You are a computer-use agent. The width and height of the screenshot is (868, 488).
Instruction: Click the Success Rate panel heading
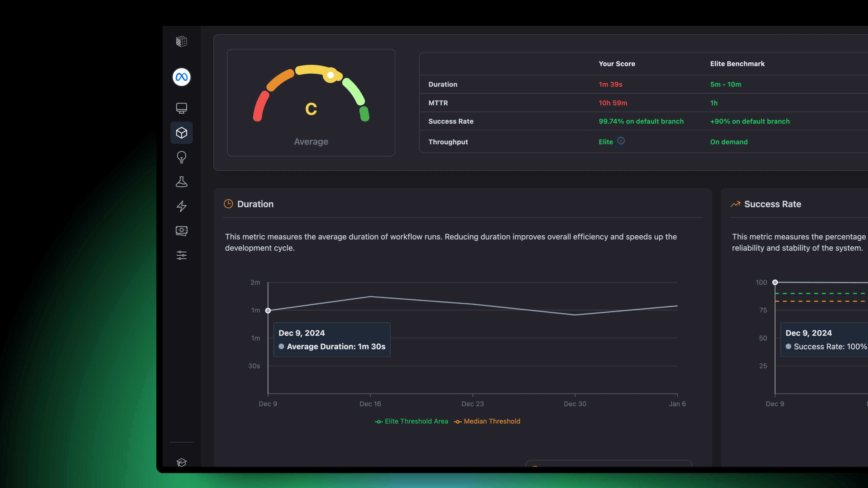(772, 204)
